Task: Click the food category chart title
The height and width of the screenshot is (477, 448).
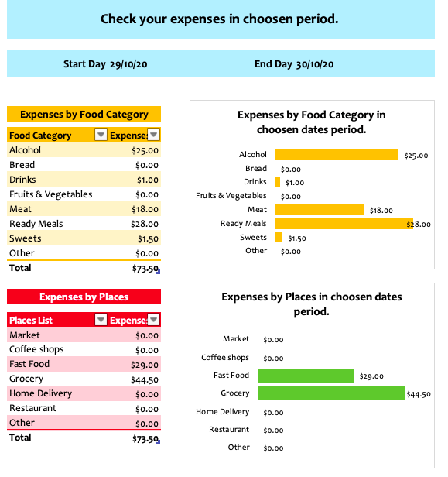Action: click(312, 122)
